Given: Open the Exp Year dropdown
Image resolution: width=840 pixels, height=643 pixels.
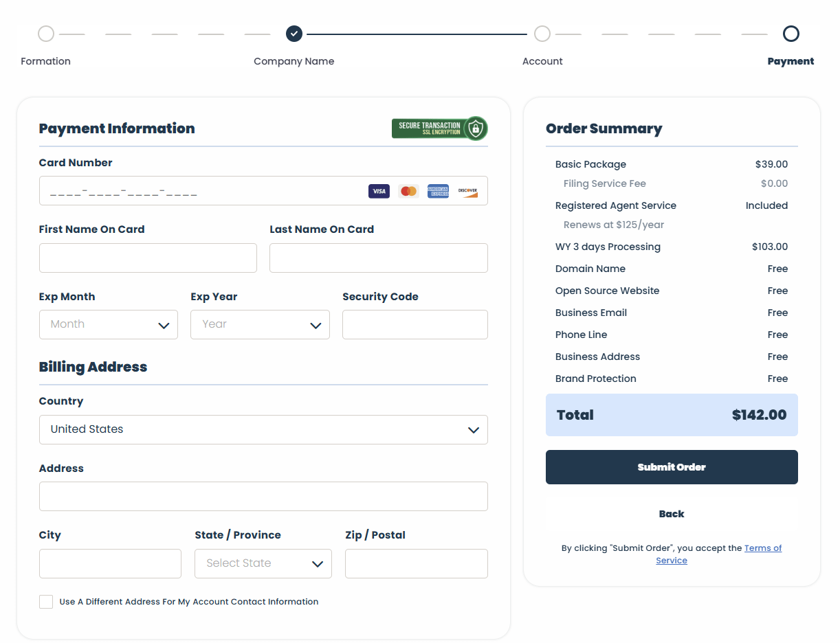Looking at the screenshot, I should 260,324.
